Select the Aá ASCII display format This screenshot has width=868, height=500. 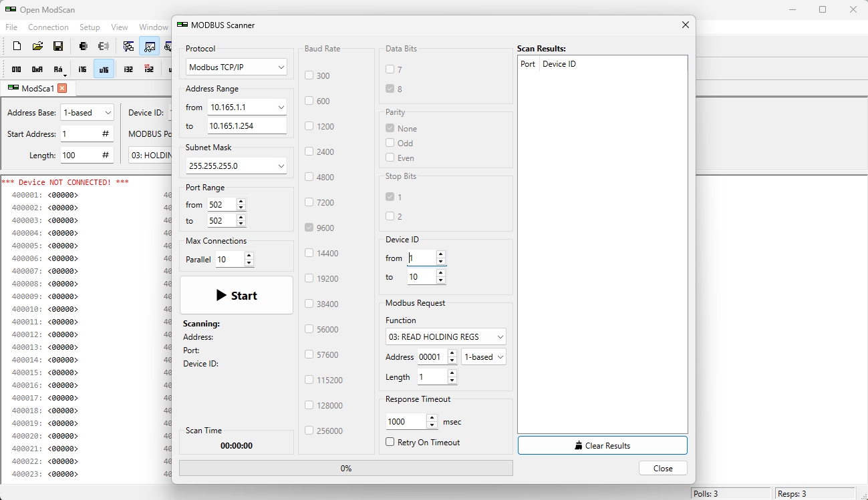coord(58,68)
